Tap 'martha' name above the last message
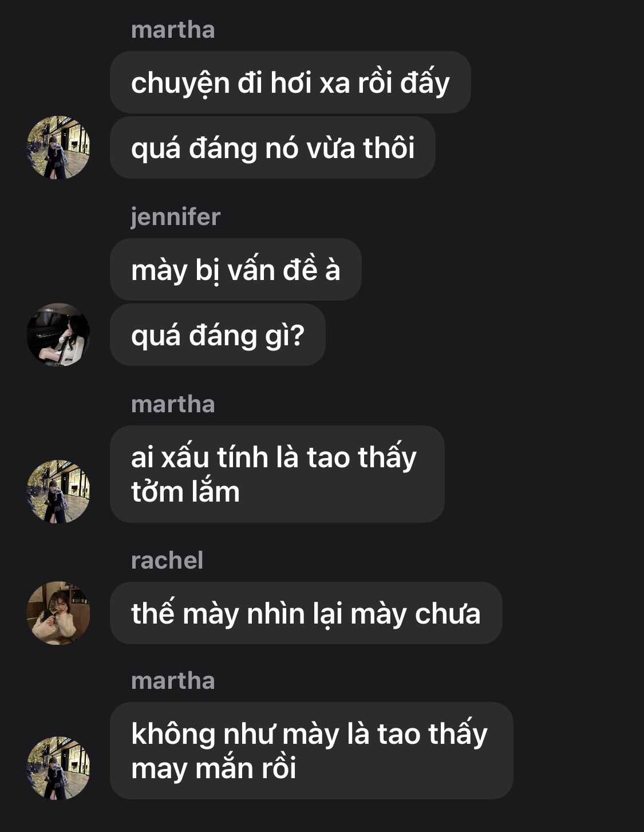 (x=173, y=681)
